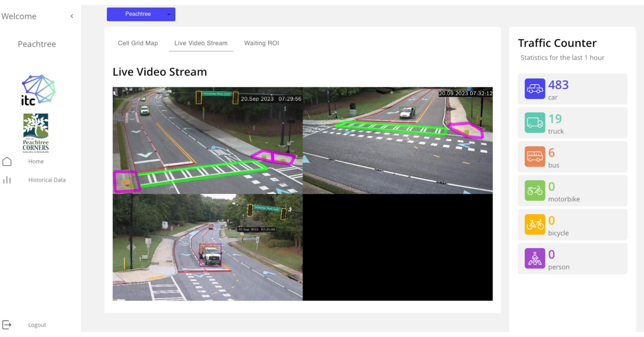Image resolution: width=644 pixels, height=337 pixels.
Task: Switch to the Cell Grid Map tab
Action: click(x=138, y=43)
